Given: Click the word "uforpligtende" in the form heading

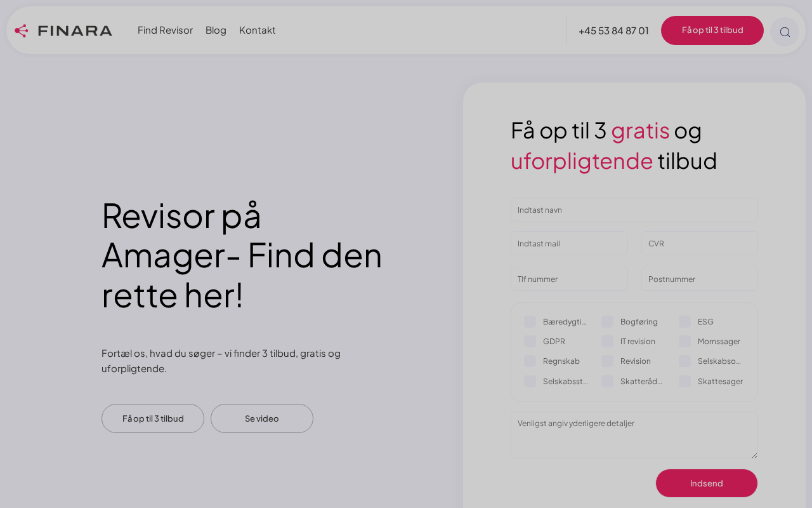Looking at the screenshot, I should [x=582, y=161].
